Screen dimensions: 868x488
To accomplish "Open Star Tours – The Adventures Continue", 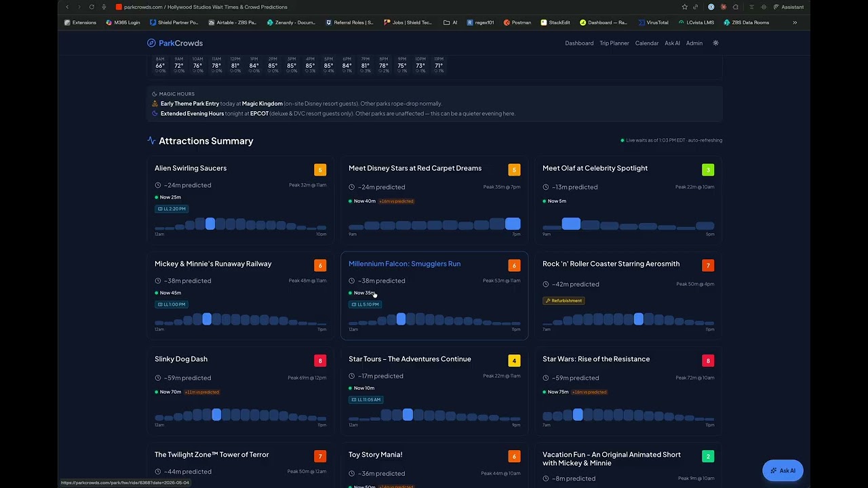I will pos(410,359).
